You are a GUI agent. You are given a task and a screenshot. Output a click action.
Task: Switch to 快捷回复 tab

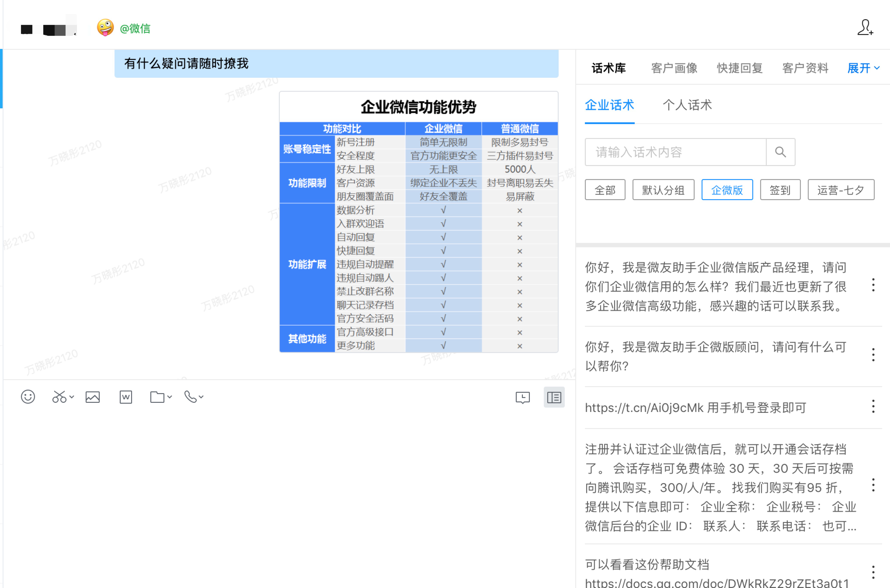pos(740,68)
